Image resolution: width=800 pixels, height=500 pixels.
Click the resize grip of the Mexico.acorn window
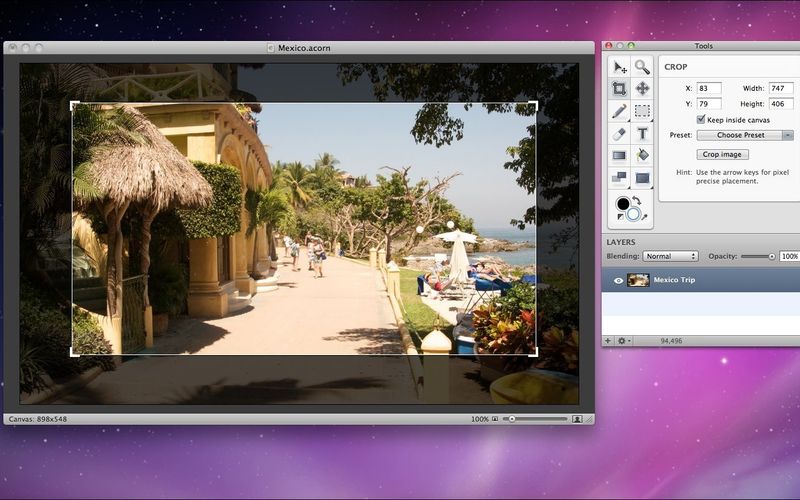click(x=589, y=419)
